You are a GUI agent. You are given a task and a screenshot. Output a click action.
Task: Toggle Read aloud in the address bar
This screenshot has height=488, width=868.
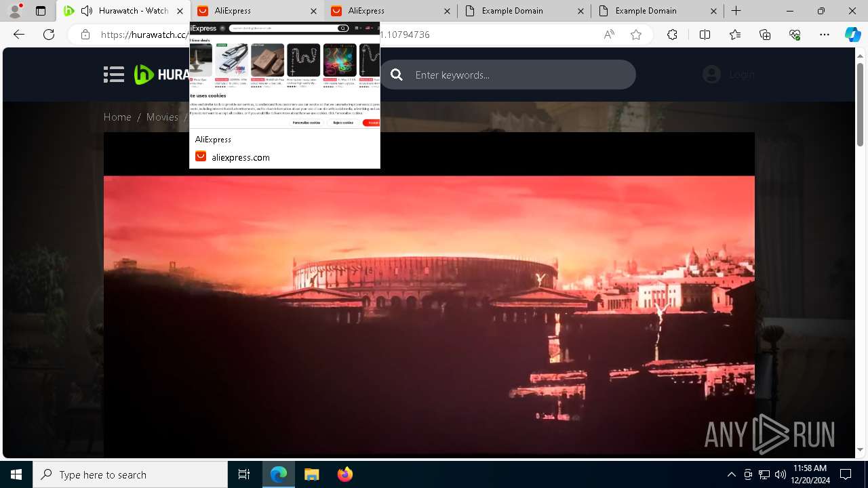(609, 35)
